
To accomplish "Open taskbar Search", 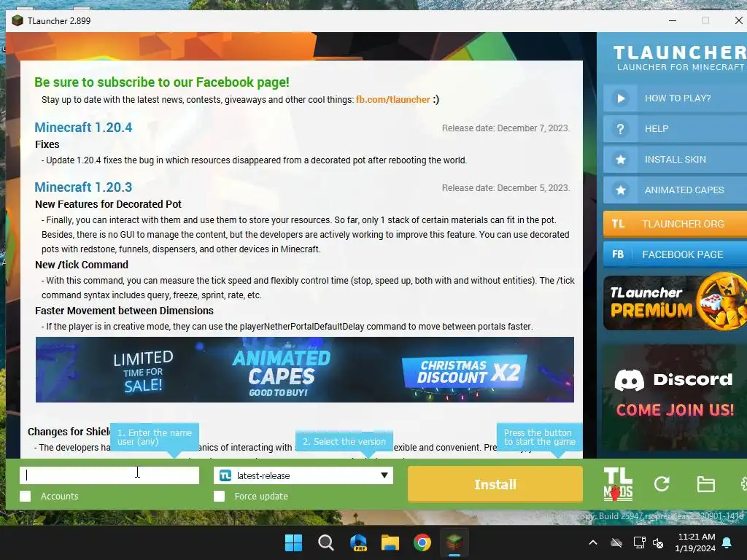I will [x=326, y=542].
